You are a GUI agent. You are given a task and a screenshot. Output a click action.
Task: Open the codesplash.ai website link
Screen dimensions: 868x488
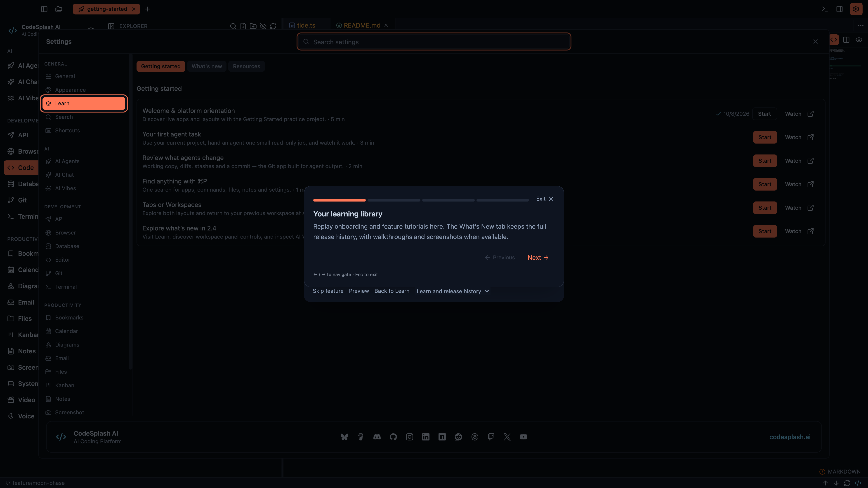(x=790, y=437)
